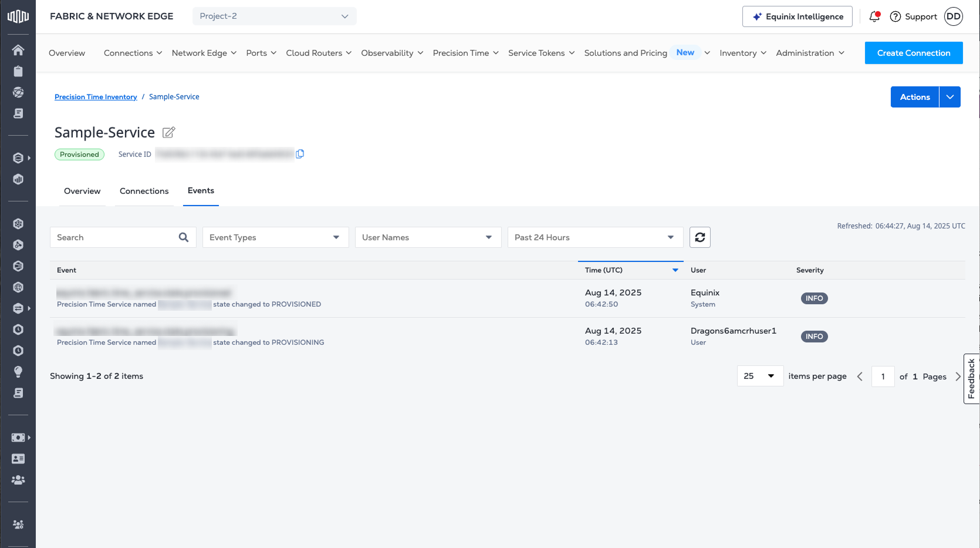This screenshot has height=548, width=980.
Task: Open Equinix Intelligence
Action: [x=797, y=16]
